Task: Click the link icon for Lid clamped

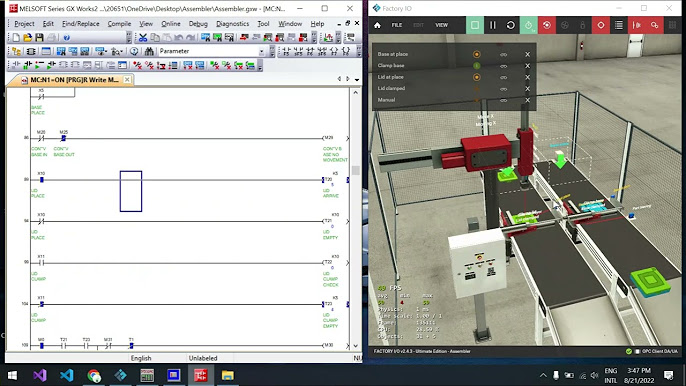Action: tap(504, 89)
